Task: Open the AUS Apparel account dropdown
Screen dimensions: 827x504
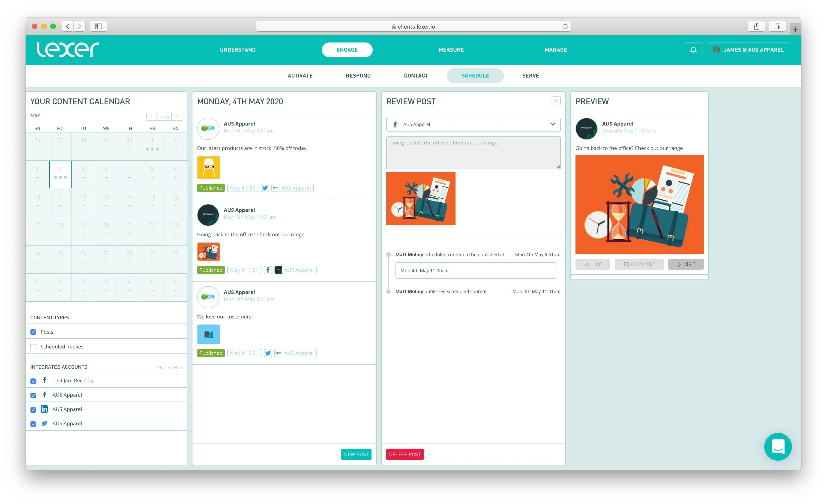Action: coord(473,124)
